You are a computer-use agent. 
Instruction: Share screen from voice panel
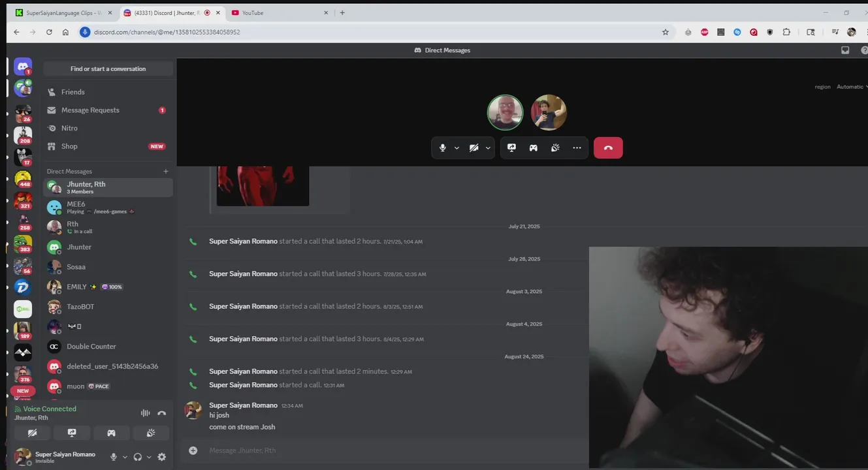tap(72, 433)
